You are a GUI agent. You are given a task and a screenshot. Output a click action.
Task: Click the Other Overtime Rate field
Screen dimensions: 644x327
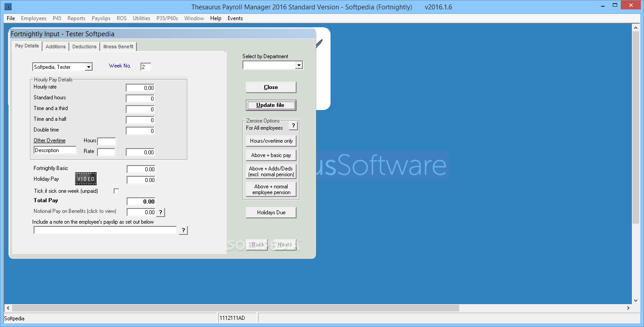[106, 153]
